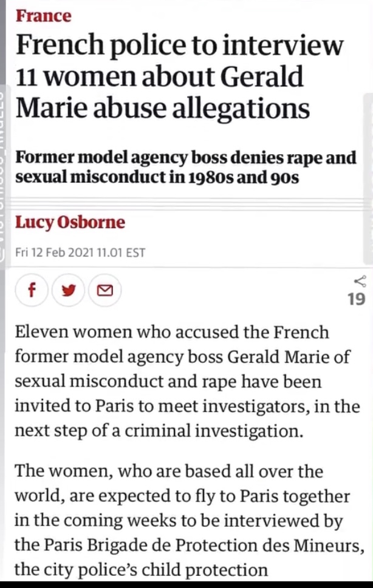Click the headline about Gerald Marie allegations
The height and width of the screenshot is (588, 373).
pos(180,78)
